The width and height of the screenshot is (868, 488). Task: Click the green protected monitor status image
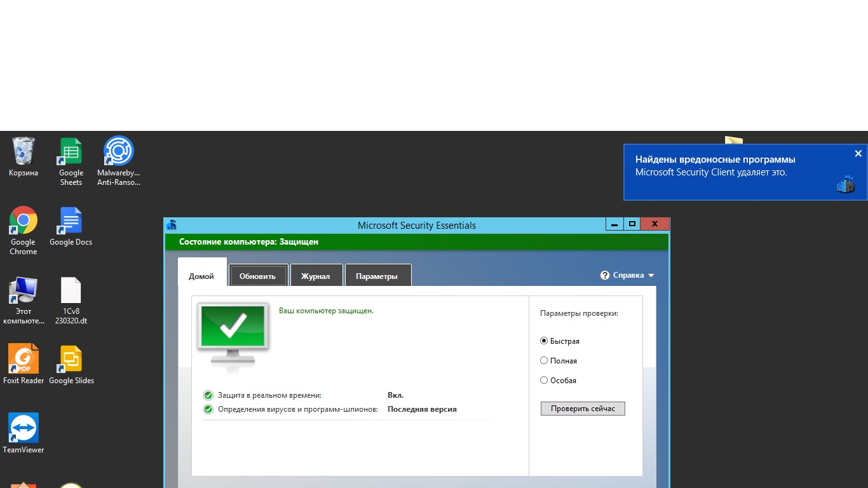(x=233, y=335)
